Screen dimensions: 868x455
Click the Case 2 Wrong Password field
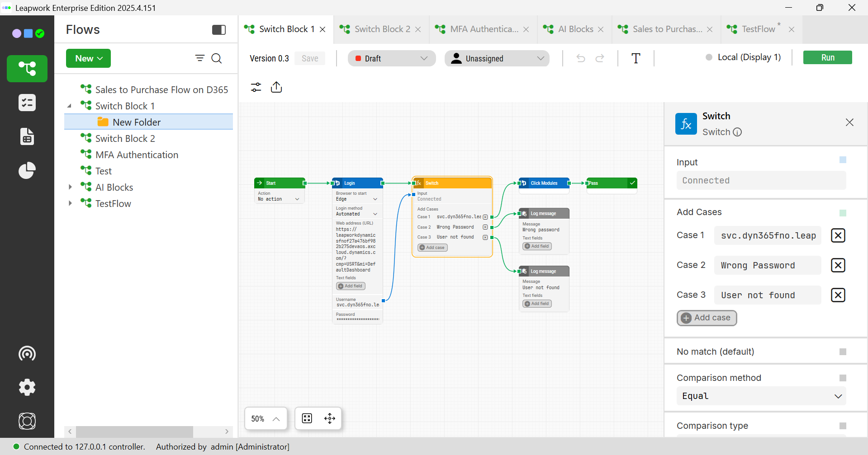tap(767, 265)
